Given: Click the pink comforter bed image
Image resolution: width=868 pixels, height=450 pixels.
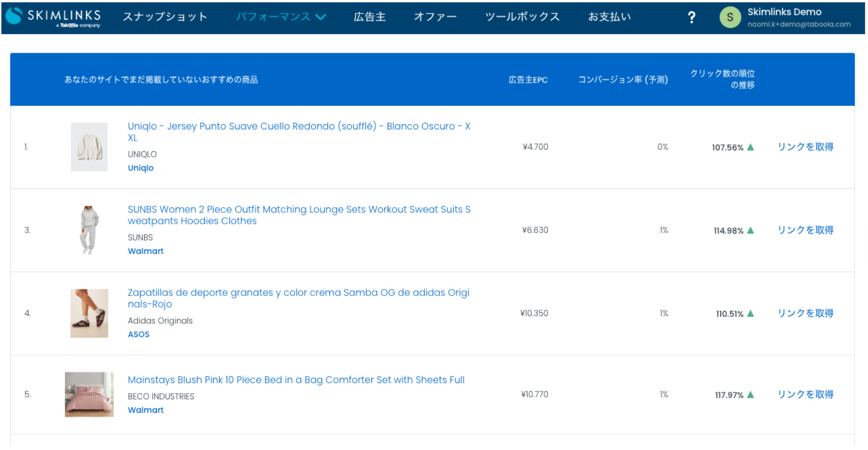Looking at the screenshot, I should 89,395.
